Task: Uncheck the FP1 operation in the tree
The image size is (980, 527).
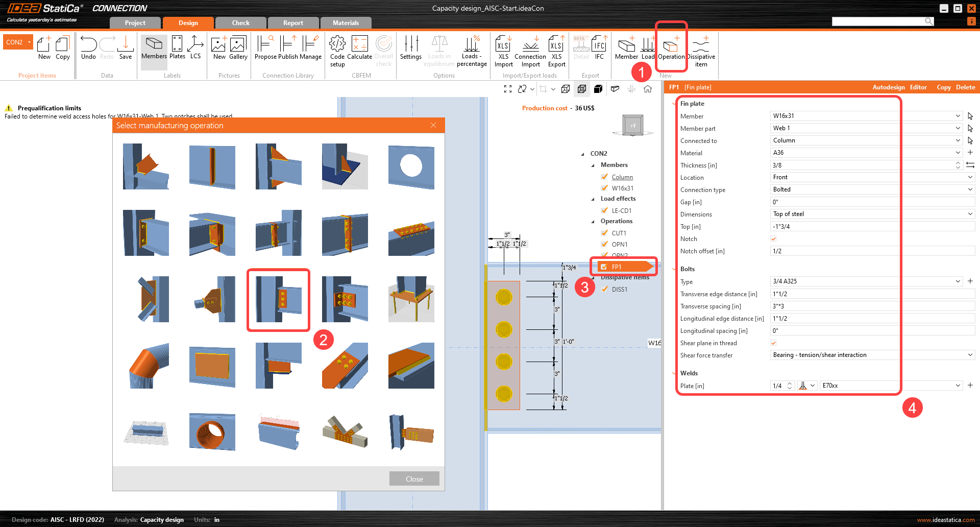Action: click(x=604, y=266)
